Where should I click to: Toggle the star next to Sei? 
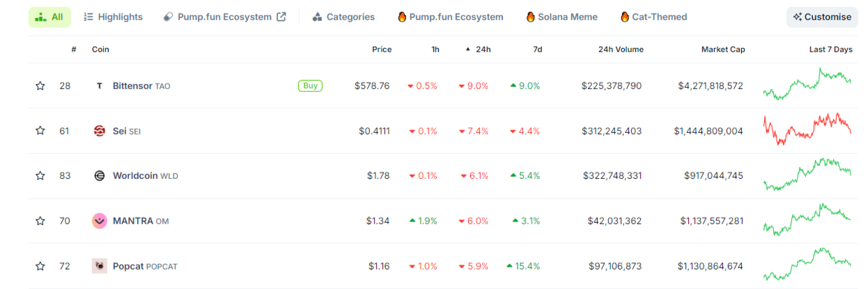(40, 131)
